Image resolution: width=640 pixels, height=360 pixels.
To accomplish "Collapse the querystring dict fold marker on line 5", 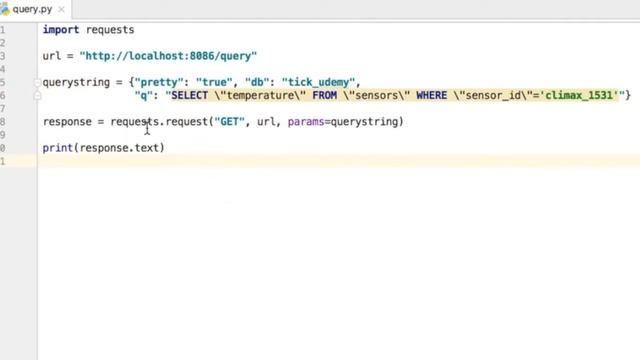I will tap(37, 82).
